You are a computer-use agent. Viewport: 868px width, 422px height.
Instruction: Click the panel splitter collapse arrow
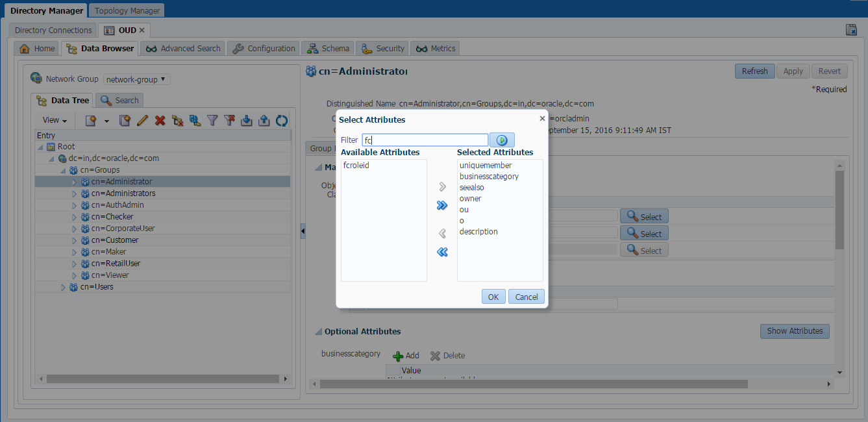pos(303,231)
